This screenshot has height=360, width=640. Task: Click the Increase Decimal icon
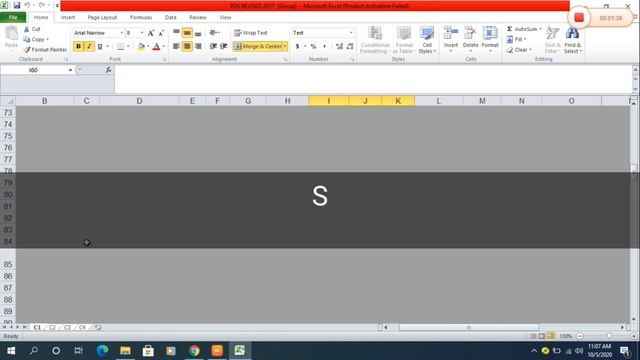pyautogui.click(x=339, y=47)
